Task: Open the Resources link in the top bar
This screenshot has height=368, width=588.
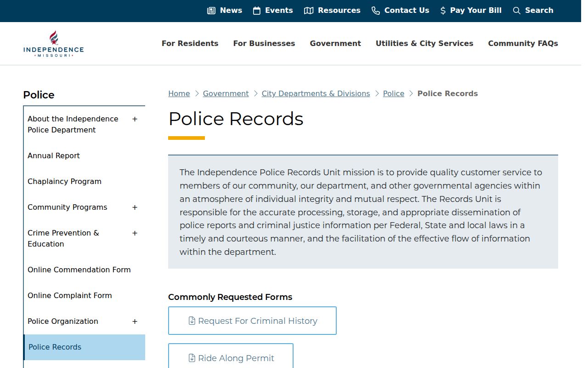Action: click(x=332, y=11)
